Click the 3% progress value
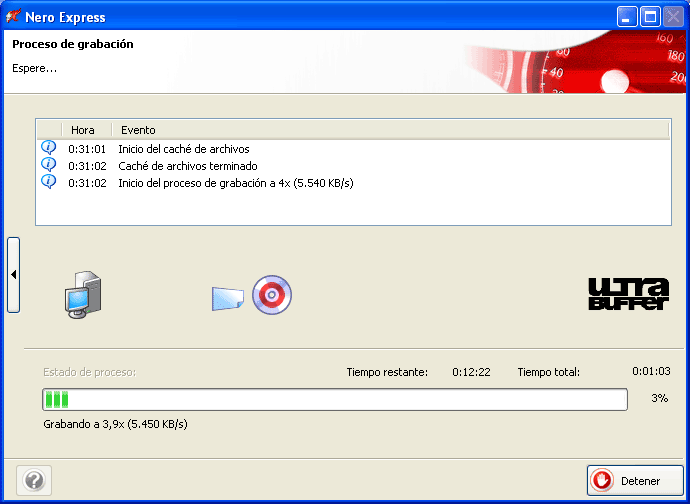This screenshot has width=690, height=504. [660, 398]
